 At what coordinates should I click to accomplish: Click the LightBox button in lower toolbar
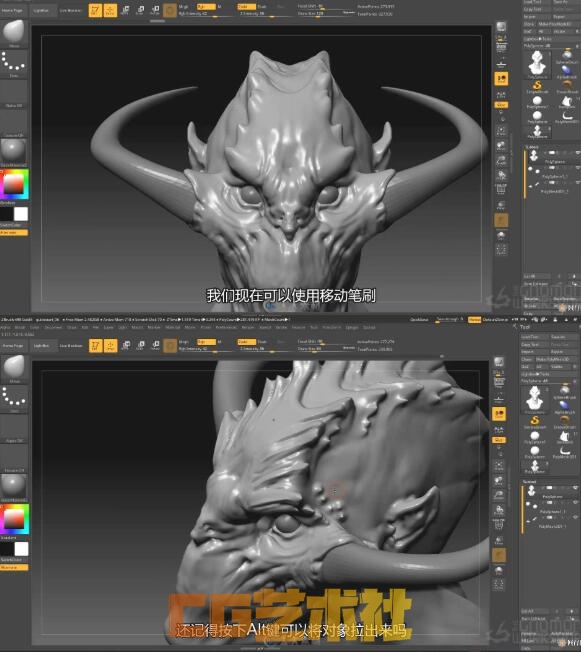[41, 346]
